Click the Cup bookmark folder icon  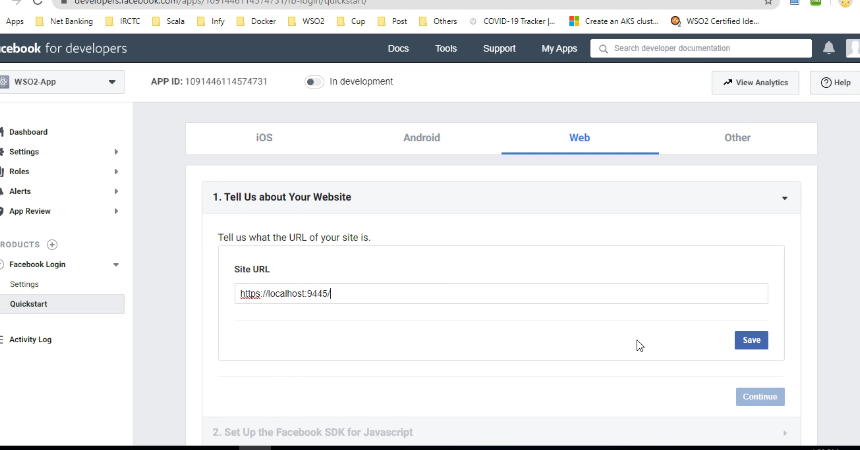pyautogui.click(x=341, y=21)
